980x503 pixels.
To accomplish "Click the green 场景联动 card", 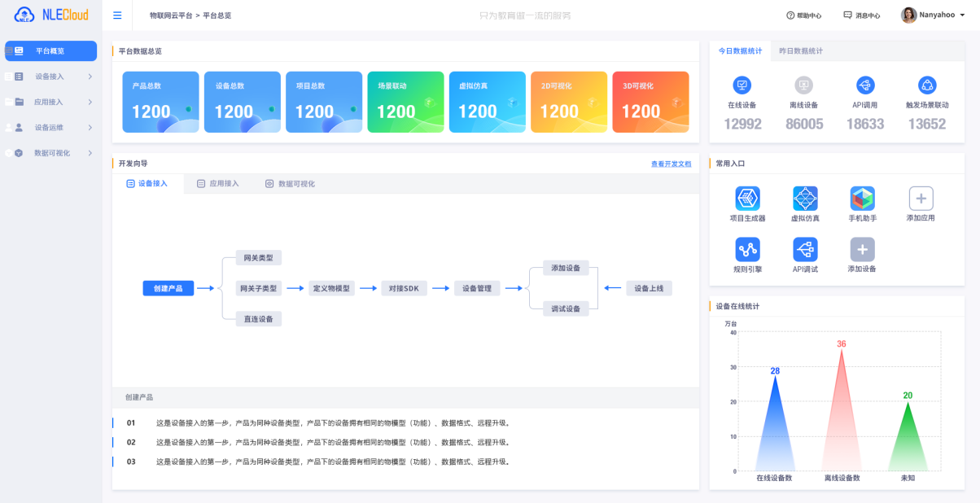I will click(x=405, y=102).
